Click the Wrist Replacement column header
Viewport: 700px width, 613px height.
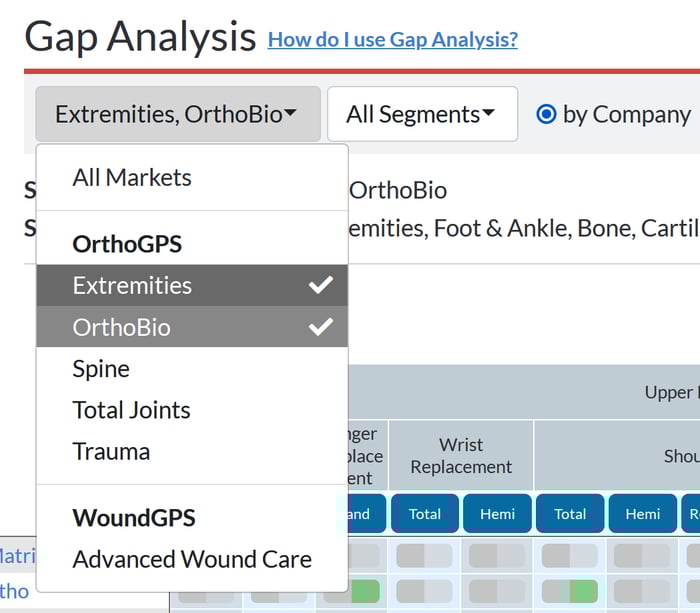point(461,455)
